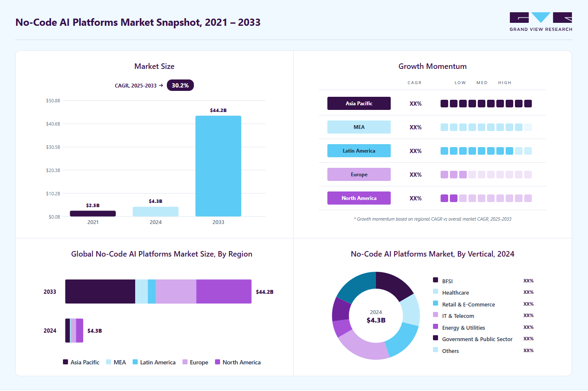Click the Asia Pacific segment of 2033 bar

(x=100, y=292)
